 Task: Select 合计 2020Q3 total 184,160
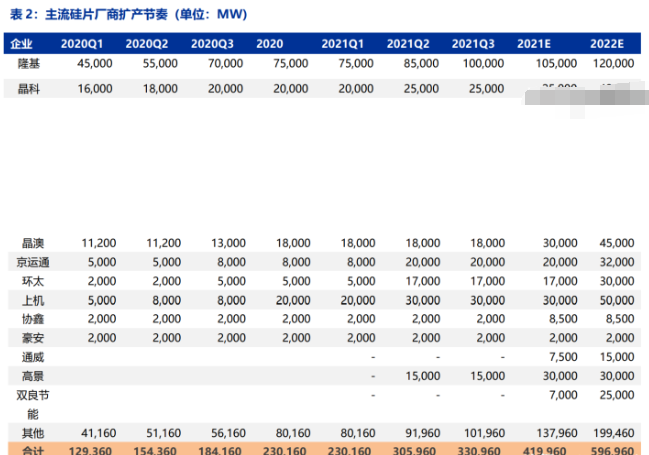coord(220,450)
